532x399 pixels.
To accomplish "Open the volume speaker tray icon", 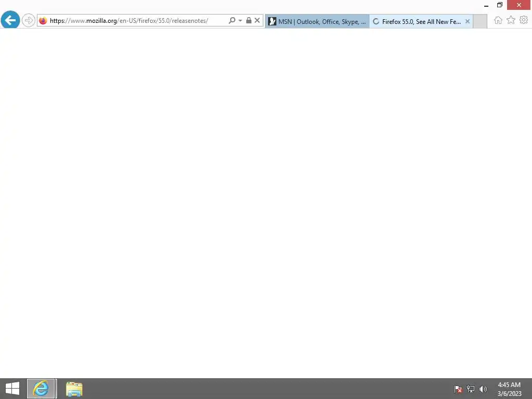I will (483, 389).
